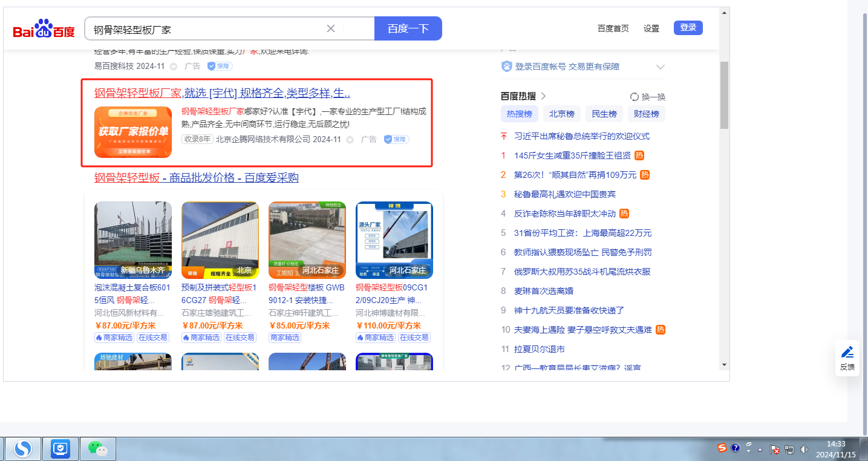
Task: Open the 源头厂家 product image
Action: (x=394, y=240)
